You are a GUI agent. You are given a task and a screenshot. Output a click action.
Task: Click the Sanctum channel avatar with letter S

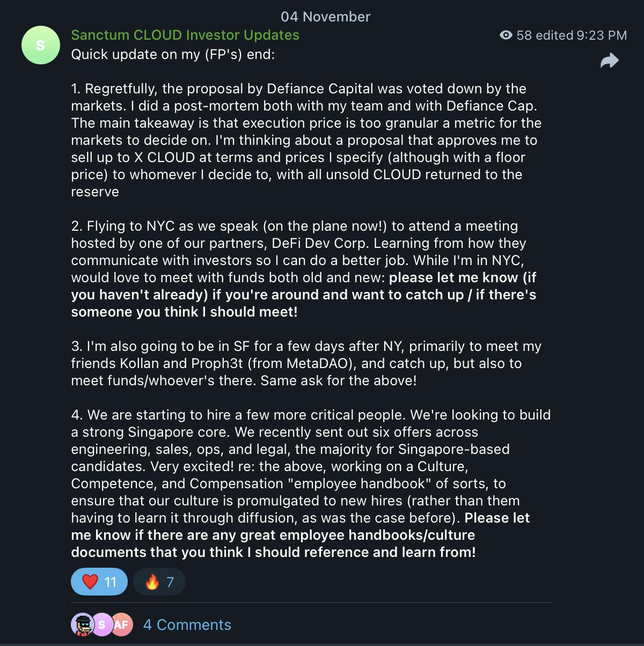tap(40, 45)
